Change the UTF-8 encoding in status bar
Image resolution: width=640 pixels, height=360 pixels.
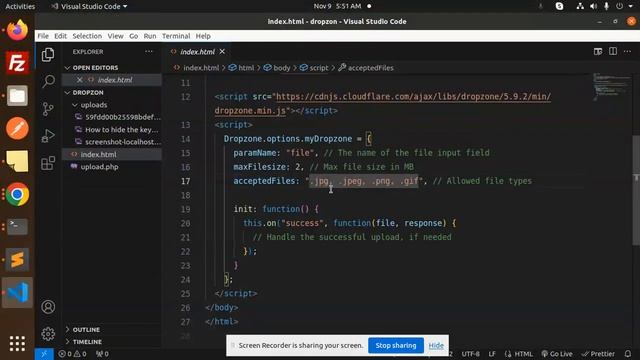470,354
